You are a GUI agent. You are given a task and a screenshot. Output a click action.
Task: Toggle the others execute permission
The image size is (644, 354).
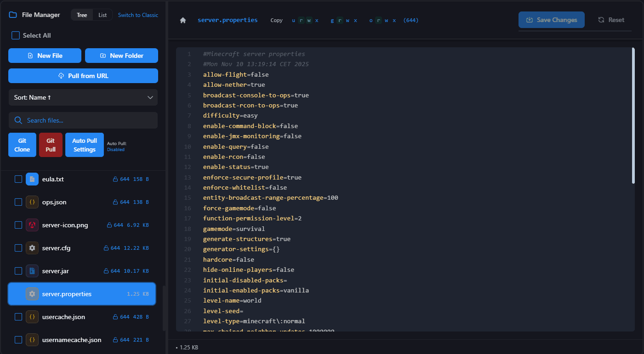click(x=394, y=20)
